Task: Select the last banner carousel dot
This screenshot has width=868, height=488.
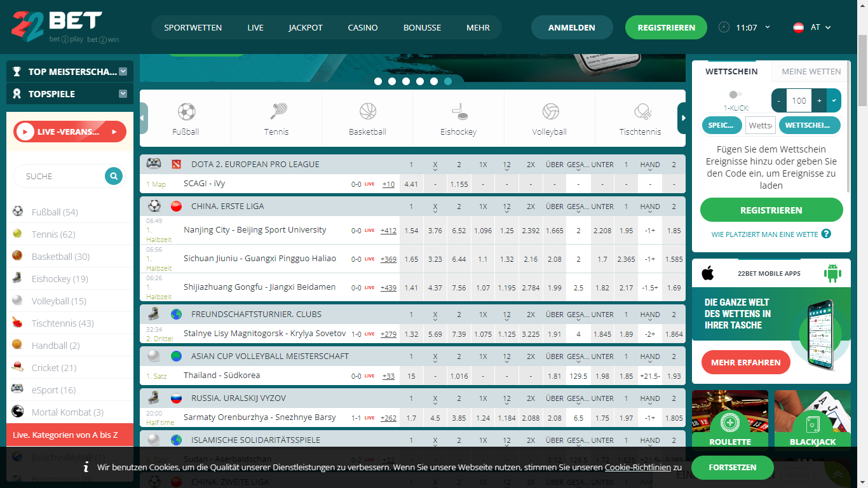Action: pos(448,81)
